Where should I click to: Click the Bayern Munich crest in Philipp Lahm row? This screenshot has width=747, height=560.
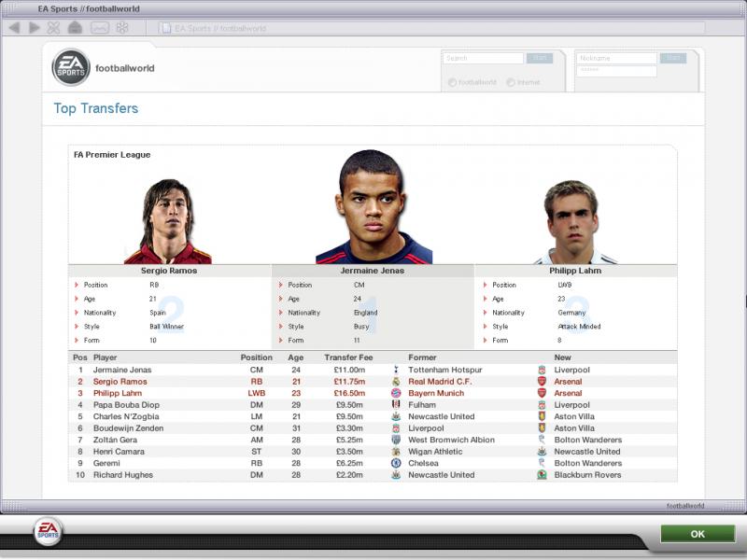coord(396,393)
